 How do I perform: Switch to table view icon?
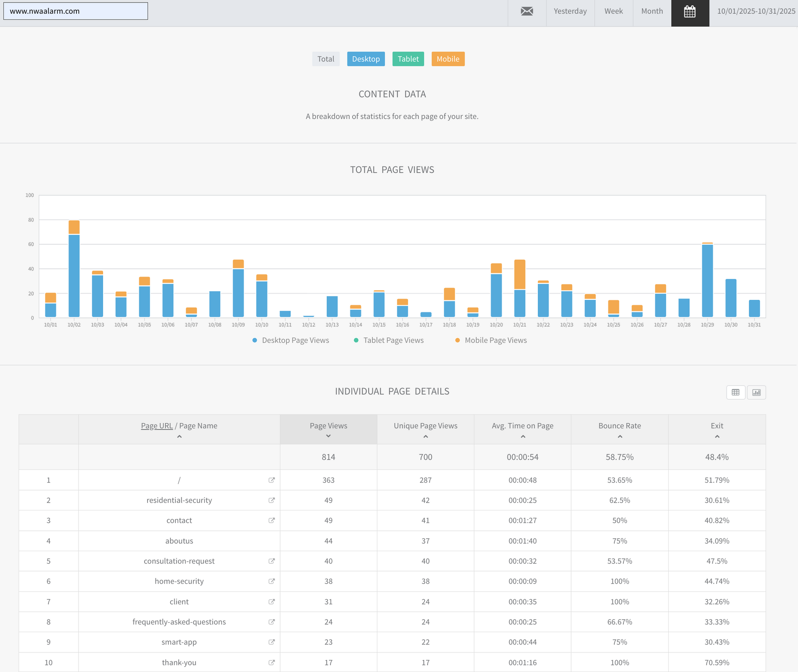pyautogui.click(x=735, y=392)
